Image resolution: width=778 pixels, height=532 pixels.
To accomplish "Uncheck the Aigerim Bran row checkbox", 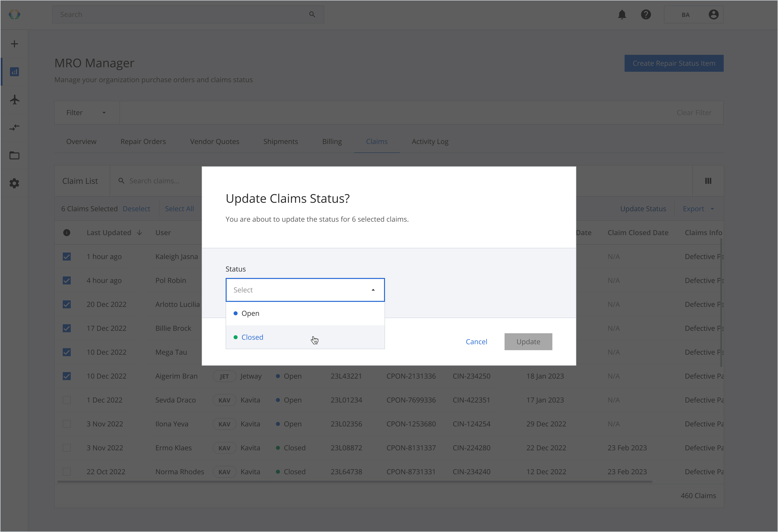I will point(67,376).
